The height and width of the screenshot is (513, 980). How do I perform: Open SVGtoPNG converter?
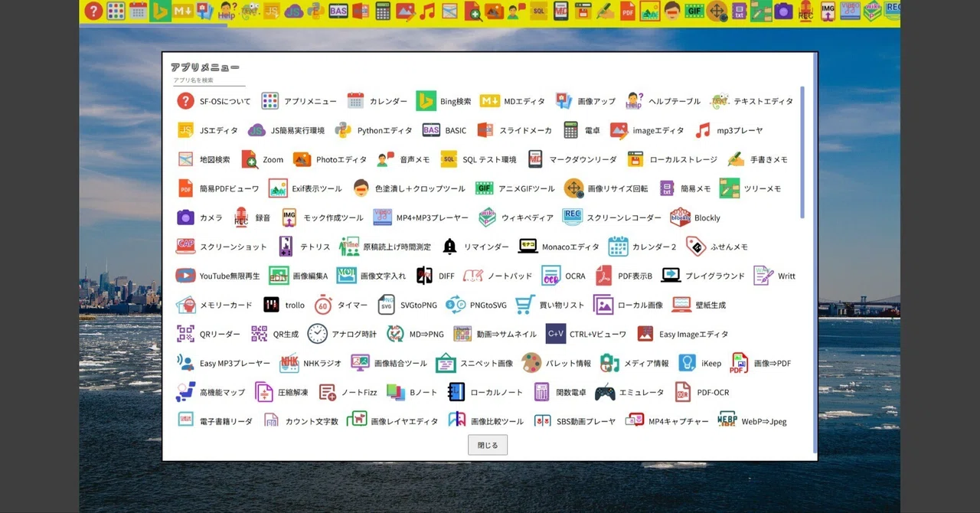407,305
